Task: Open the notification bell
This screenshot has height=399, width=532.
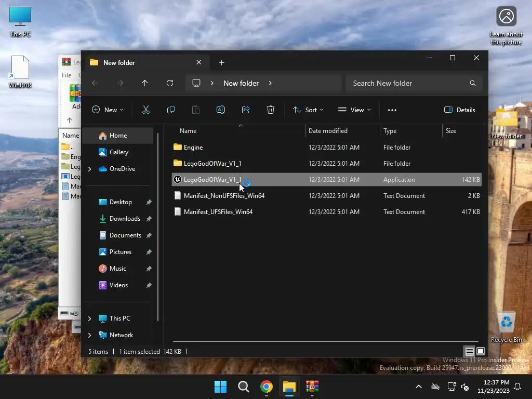Action: [x=518, y=387]
